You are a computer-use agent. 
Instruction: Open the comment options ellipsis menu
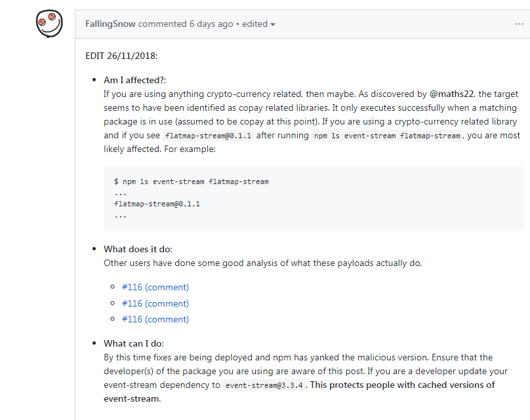point(519,24)
